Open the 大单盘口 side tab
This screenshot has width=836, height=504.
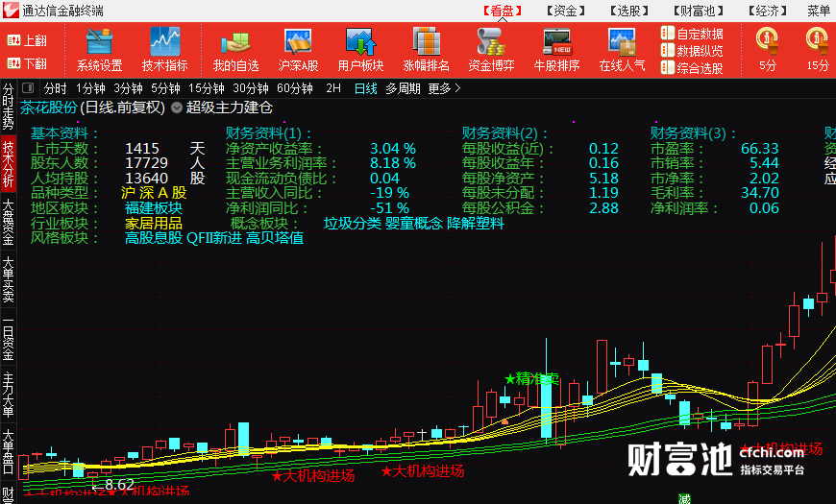click(8, 452)
